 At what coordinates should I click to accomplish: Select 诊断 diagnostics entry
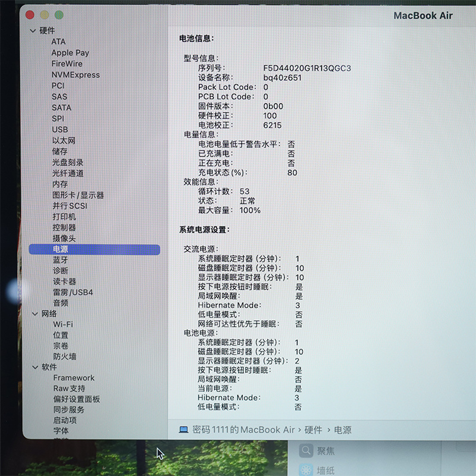[61, 271]
